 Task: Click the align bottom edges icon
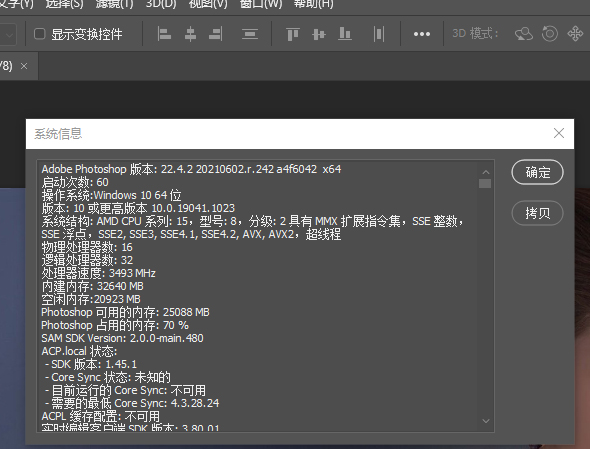(345, 34)
